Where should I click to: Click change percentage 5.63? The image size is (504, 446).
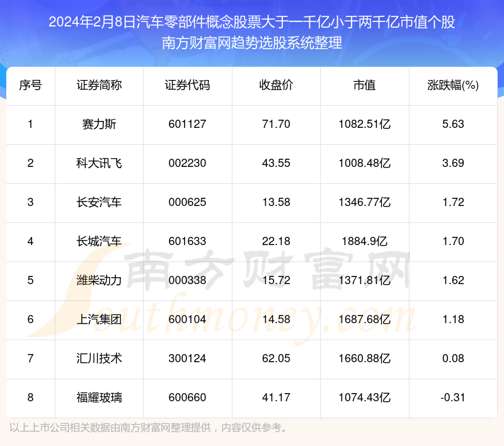pyautogui.click(x=453, y=124)
